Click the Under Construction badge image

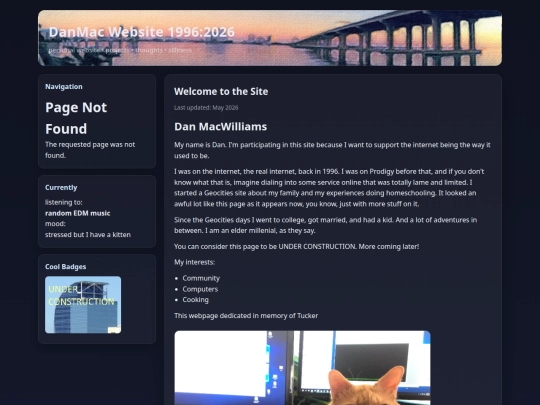pos(83,304)
